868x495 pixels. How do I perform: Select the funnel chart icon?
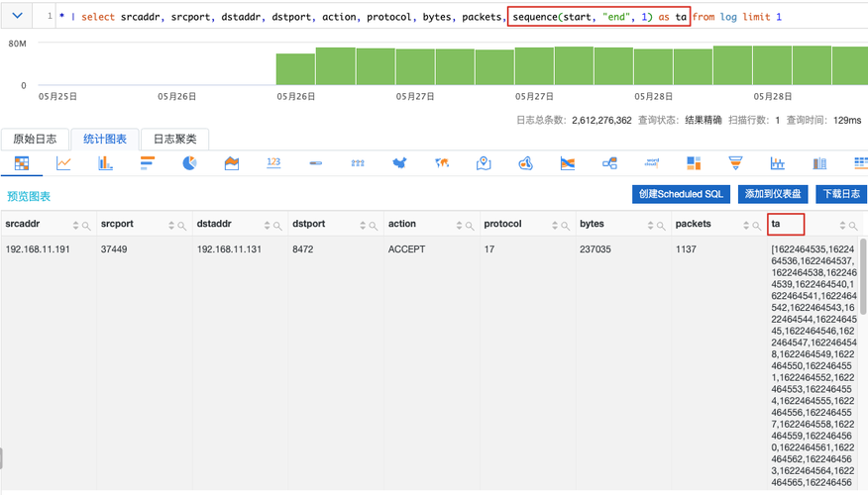pos(735,163)
